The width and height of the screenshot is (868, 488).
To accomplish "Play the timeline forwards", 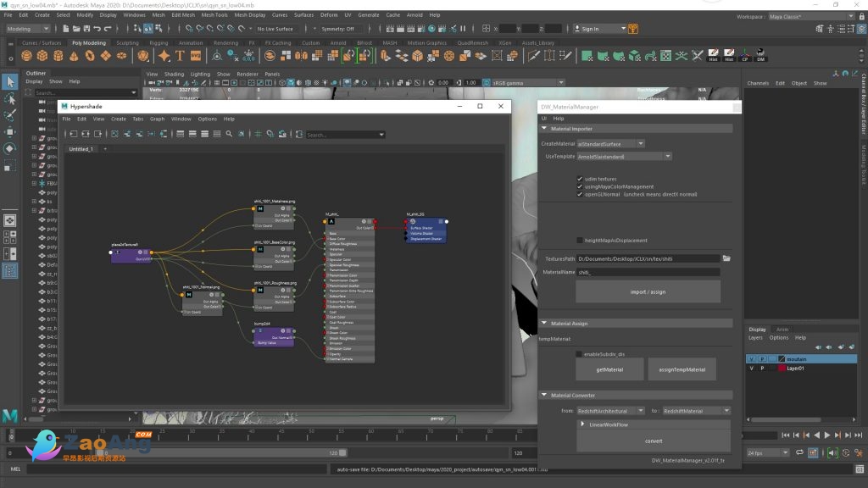I will [x=827, y=435].
